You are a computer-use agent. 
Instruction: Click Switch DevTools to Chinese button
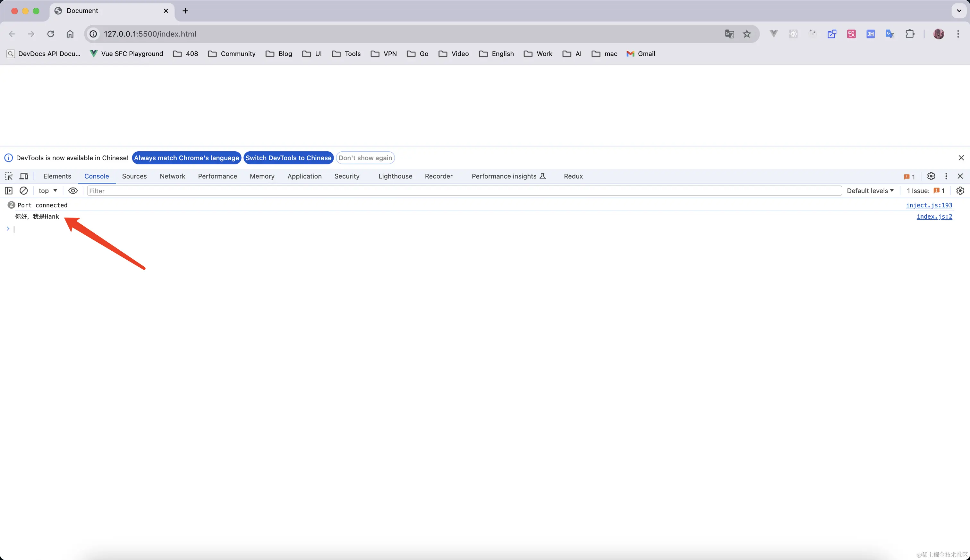coord(288,158)
